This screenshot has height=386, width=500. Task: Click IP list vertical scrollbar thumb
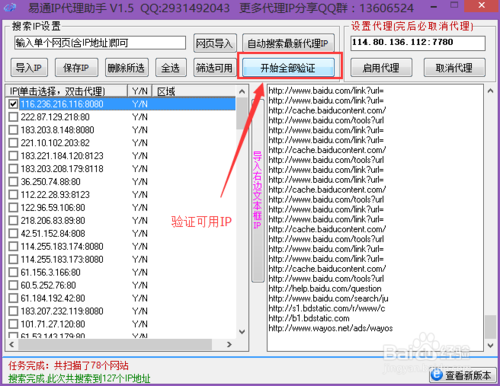242,114
